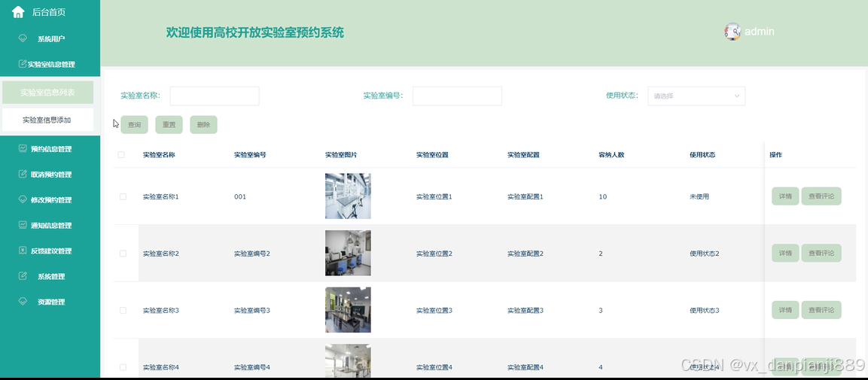This screenshot has width=868, height=380.
Task: Click the 重置 button
Action: pos(169,125)
